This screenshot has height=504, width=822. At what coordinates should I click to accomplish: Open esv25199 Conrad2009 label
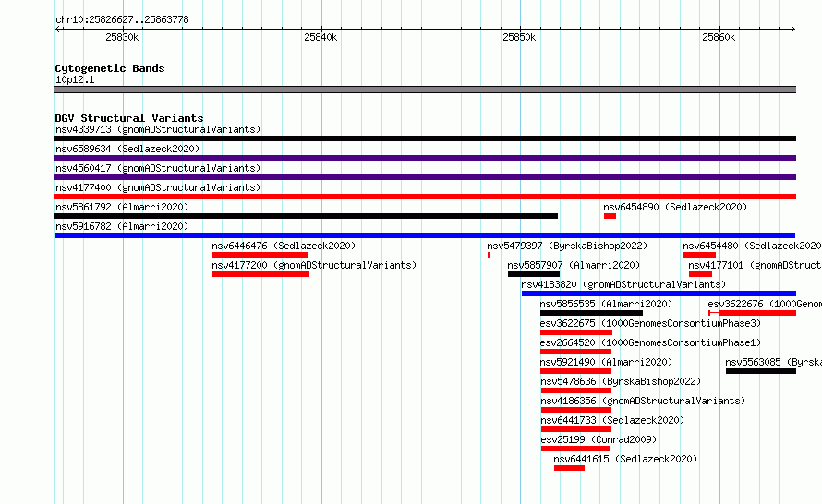[x=598, y=439]
